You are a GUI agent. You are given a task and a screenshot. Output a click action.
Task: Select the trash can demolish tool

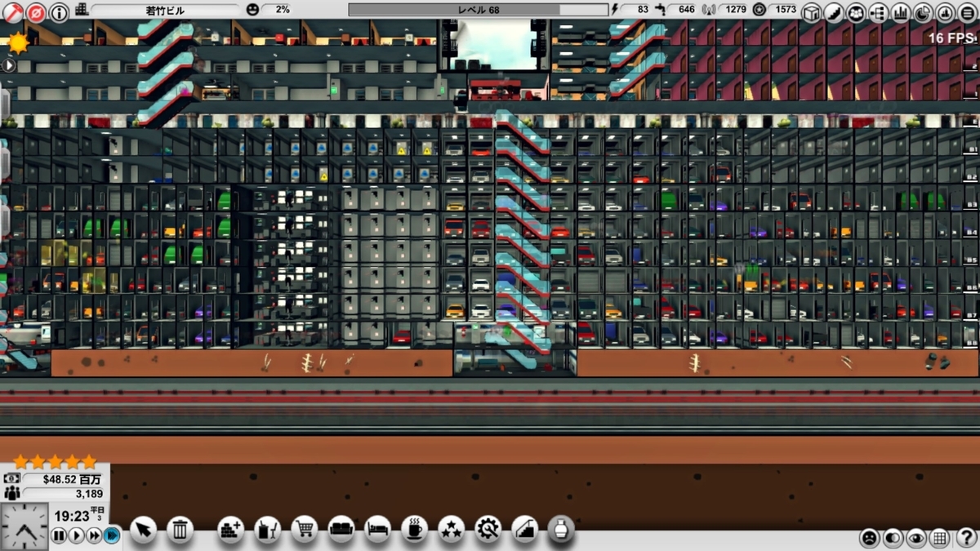tap(180, 530)
